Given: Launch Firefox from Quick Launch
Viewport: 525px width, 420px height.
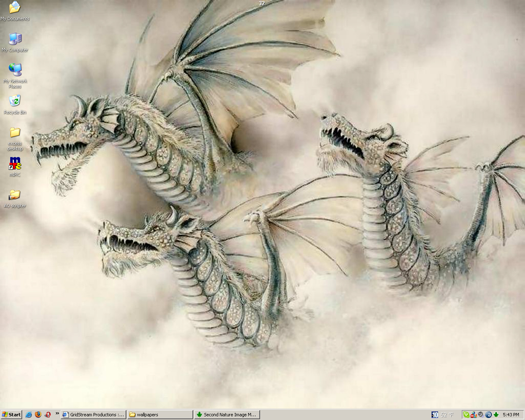Looking at the screenshot, I should 38,414.
